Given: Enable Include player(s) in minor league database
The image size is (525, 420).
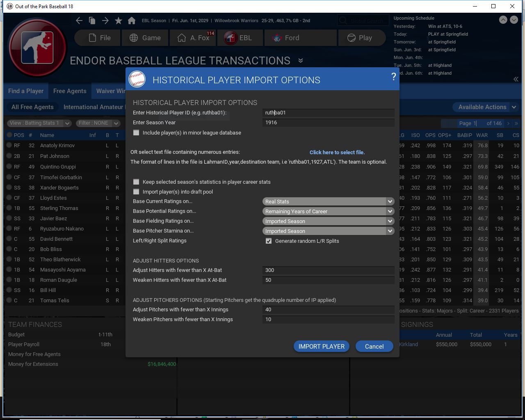Looking at the screenshot, I should pyautogui.click(x=136, y=133).
